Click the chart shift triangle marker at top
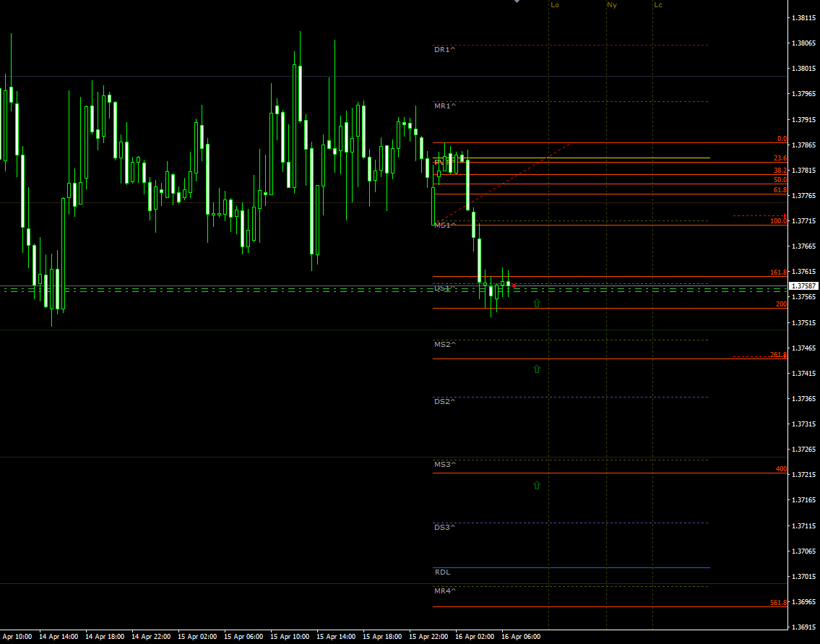 pos(517,2)
